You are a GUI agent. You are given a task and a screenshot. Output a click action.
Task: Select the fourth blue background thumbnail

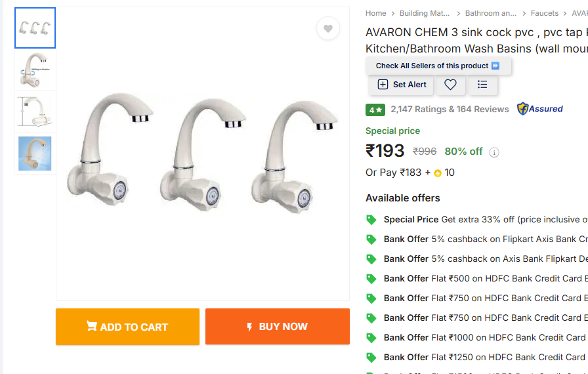(35, 154)
